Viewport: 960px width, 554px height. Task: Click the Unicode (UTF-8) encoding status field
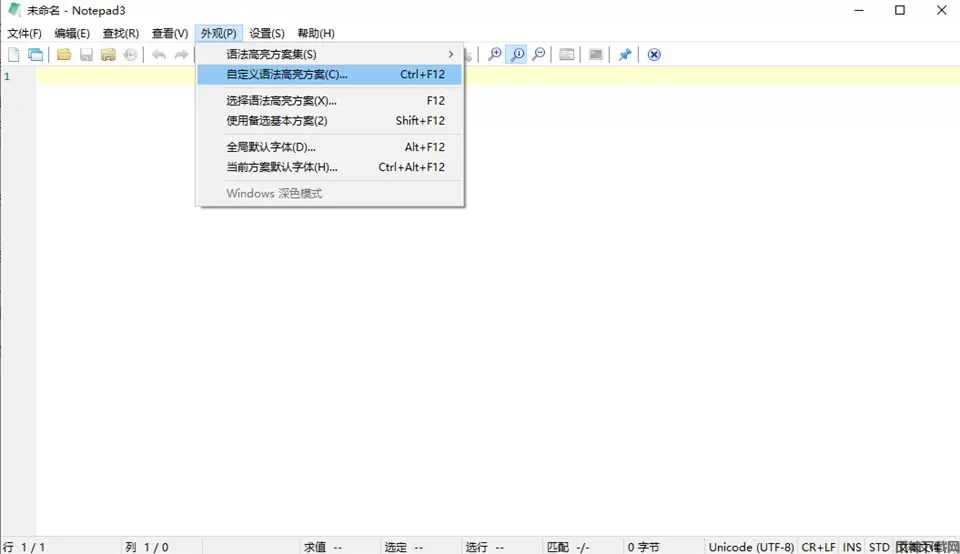[751, 547]
